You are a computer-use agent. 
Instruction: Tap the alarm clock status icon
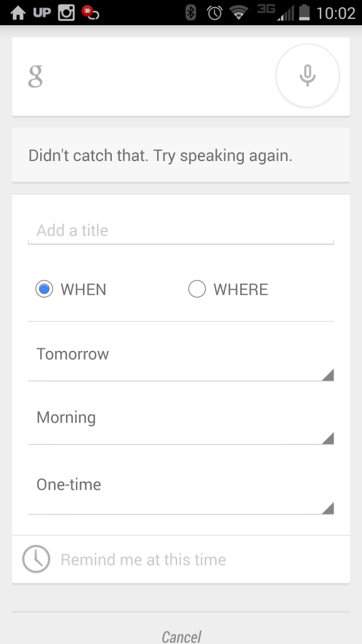pyautogui.click(x=214, y=13)
